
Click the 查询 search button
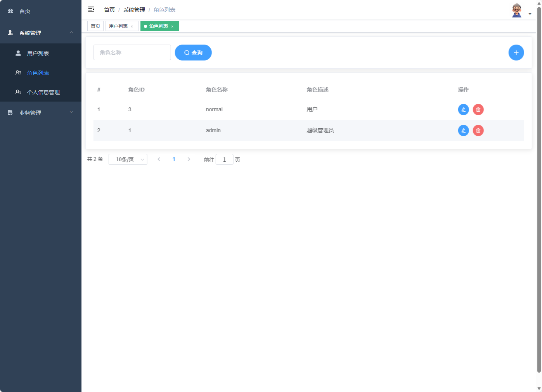point(193,53)
